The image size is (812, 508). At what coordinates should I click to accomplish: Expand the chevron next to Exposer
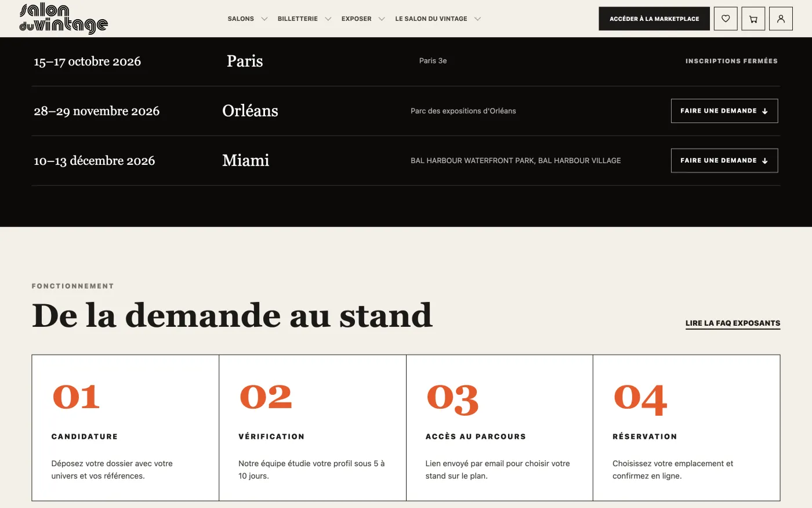click(382, 19)
